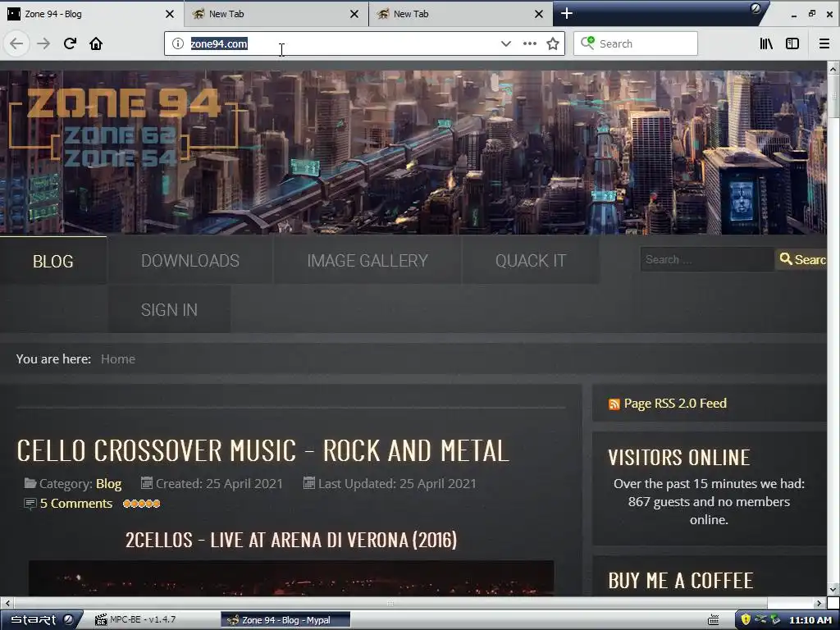Viewport: 840px width, 630px height.
Task: Click the tray keyboard icon in the taskbar
Action: click(713, 620)
